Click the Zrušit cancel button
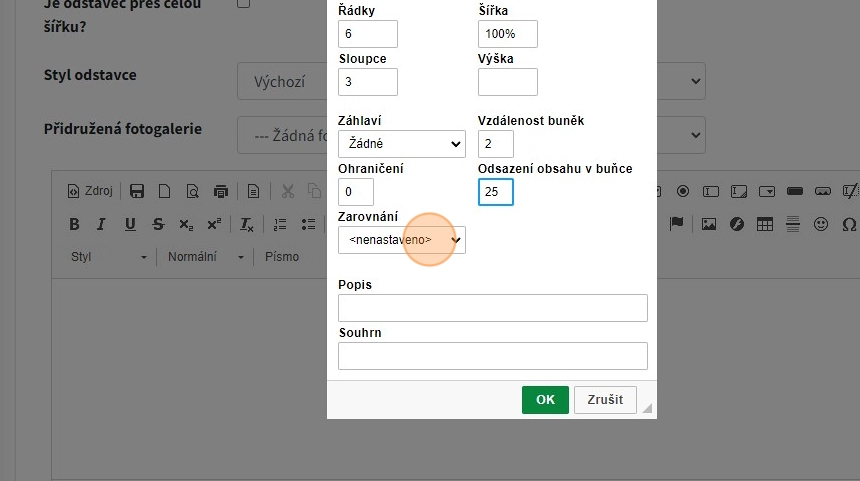Viewport: 860px width, 481px height. 604,400
